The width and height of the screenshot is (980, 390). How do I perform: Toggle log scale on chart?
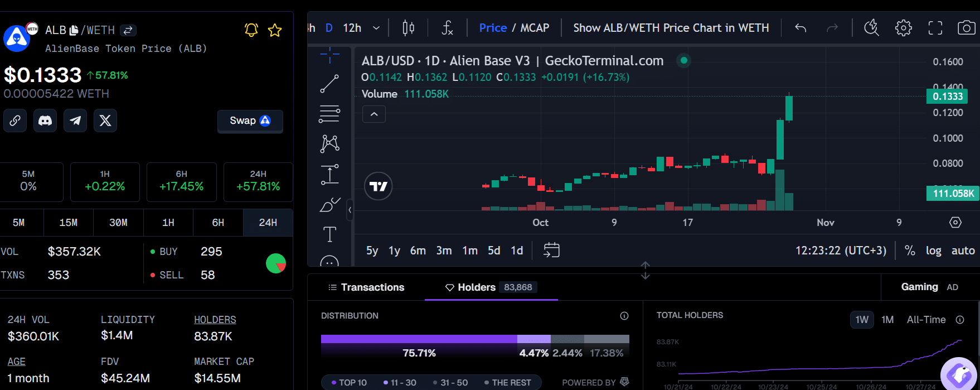point(934,251)
